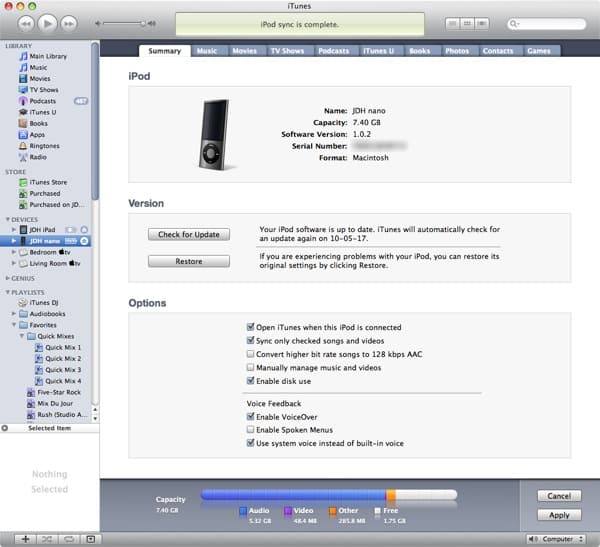Switch to the Photos tab
This screenshot has height=547, width=600.
pyautogui.click(x=456, y=50)
